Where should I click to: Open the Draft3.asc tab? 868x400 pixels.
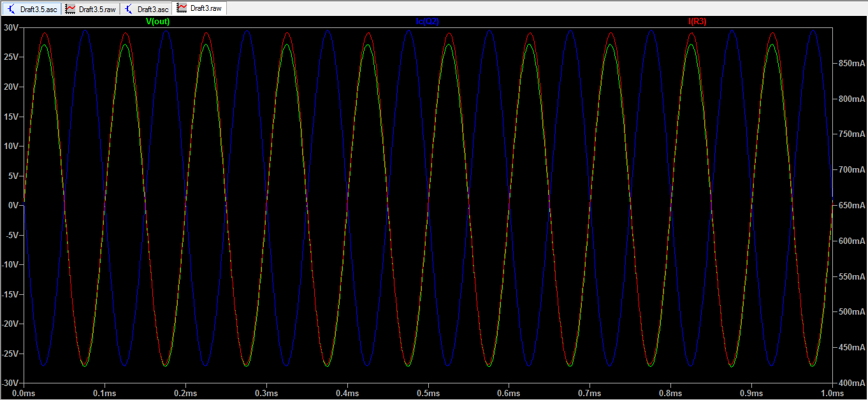(146, 9)
